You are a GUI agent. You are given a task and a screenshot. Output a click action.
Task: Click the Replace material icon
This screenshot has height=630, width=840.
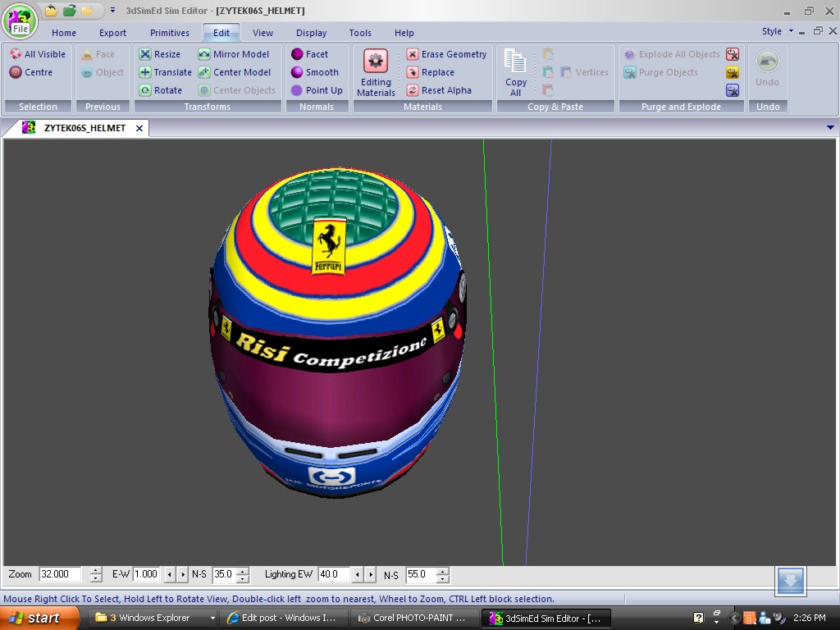413,72
